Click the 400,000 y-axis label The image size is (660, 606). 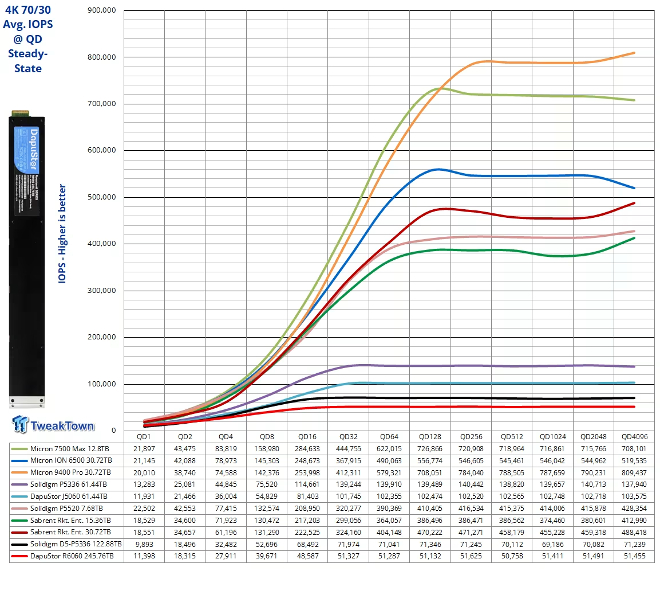point(102,244)
